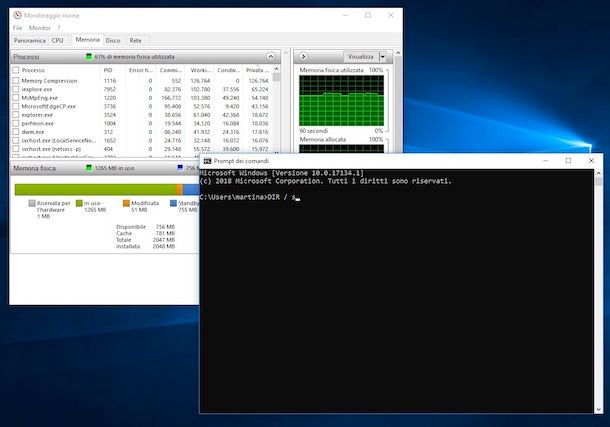Click the '2048 MB' Installata value
610x427 pixels.
[x=164, y=246]
